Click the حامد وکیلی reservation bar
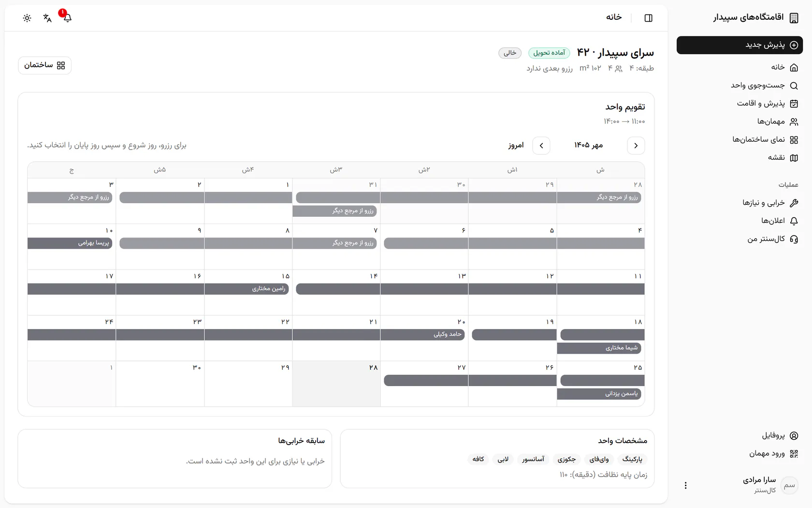 click(422, 334)
